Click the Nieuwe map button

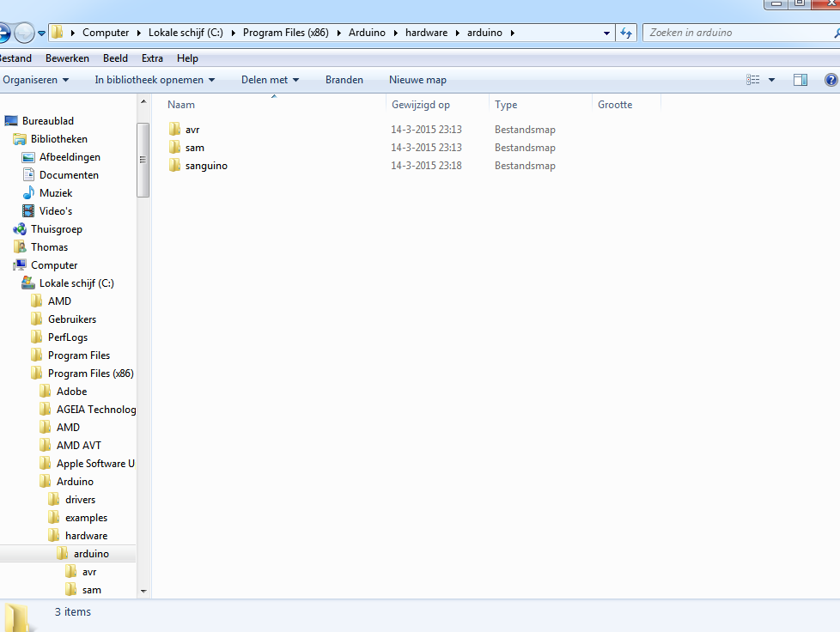click(x=417, y=80)
